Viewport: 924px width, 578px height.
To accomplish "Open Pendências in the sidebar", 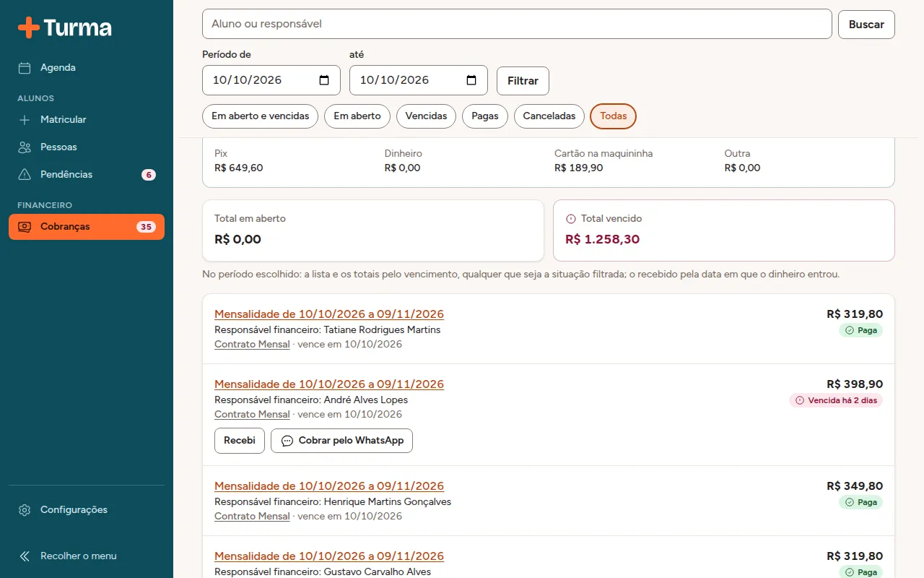I will point(87,175).
